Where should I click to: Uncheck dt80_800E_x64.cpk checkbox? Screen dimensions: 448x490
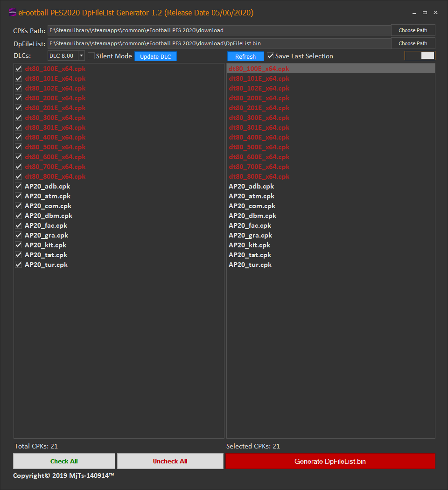click(x=18, y=176)
